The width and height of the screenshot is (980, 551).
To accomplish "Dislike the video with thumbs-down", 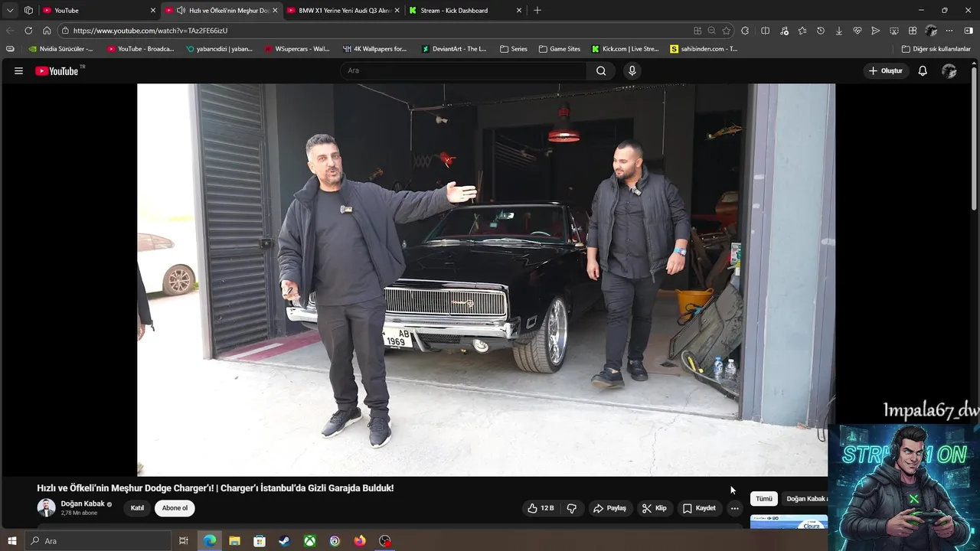I will pyautogui.click(x=571, y=508).
